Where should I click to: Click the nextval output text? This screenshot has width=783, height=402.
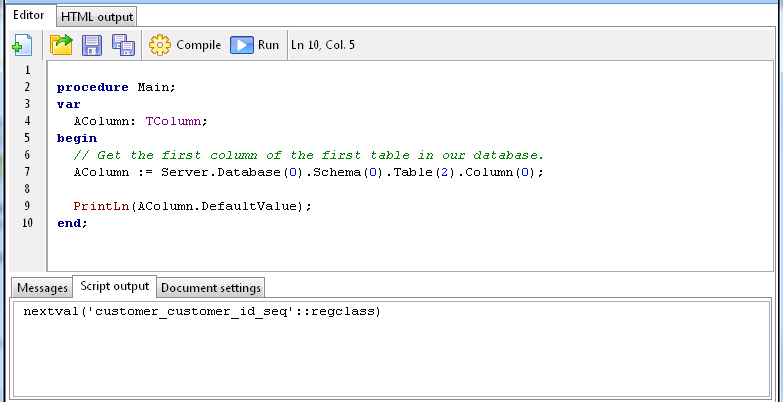click(202, 312)
